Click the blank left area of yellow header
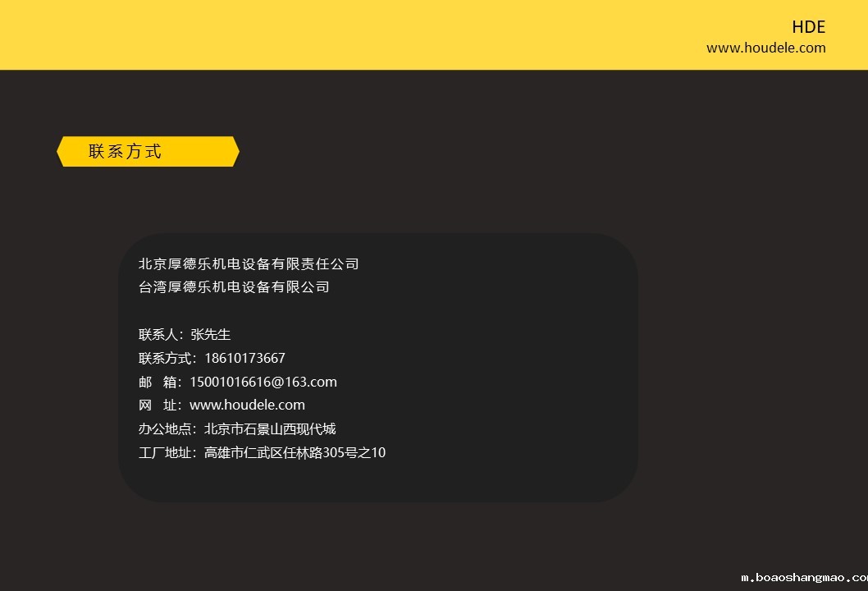Image resolution: width=868 pixels, height=591 pixels. coord(246,34)
